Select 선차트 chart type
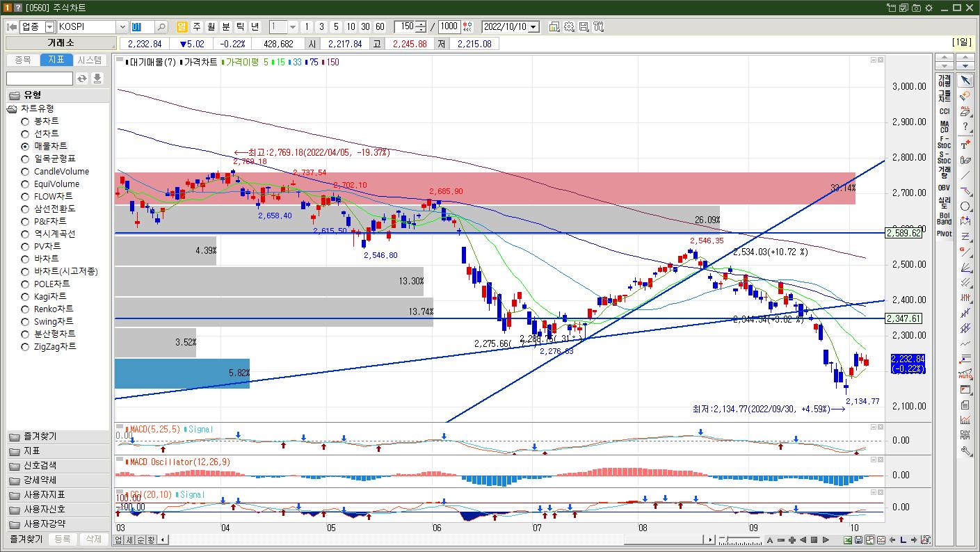980x552 pixels. pos(47,133)
